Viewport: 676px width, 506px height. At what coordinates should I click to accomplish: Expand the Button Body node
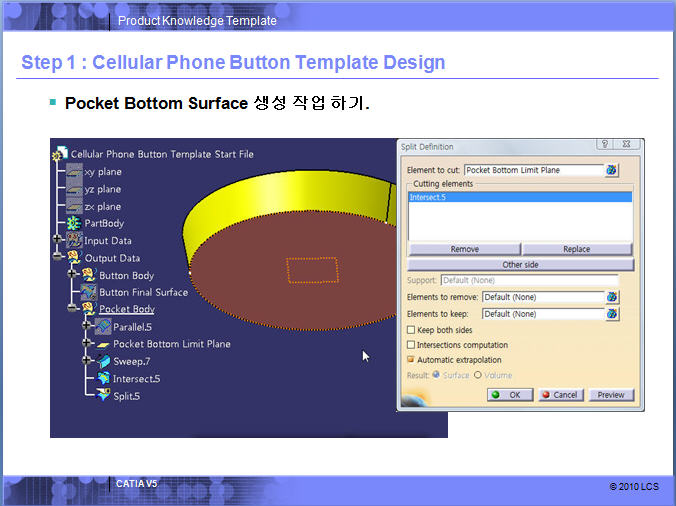72,275
